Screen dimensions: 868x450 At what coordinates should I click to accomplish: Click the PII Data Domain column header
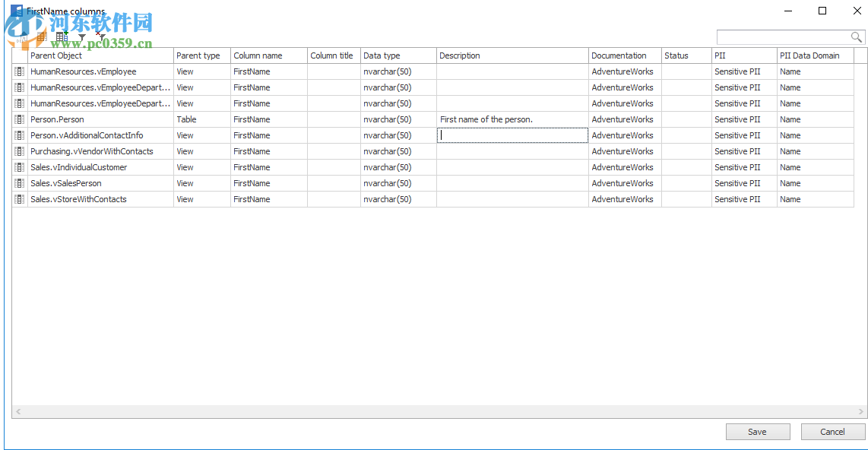pyautogui.click(x=816, y=55)
